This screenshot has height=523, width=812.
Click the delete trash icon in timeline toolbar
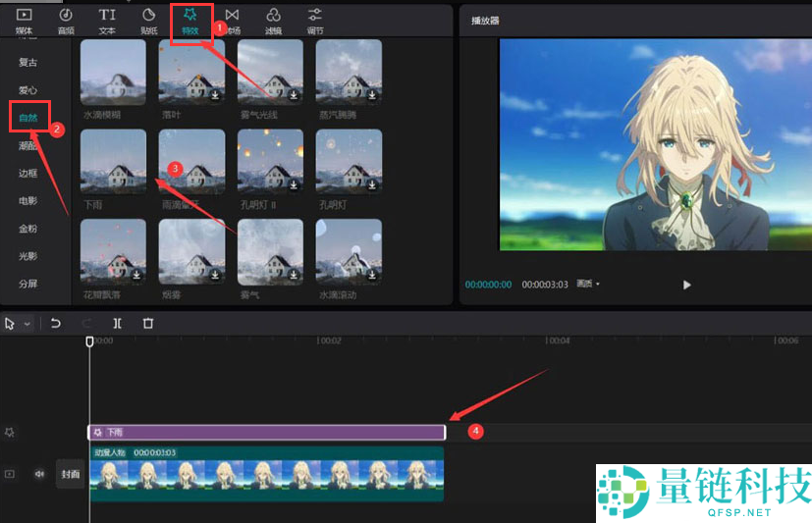148,323
